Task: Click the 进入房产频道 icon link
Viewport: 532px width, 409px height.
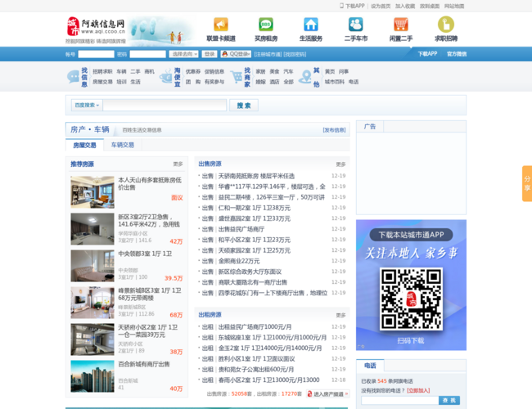Action: [327, 393]
